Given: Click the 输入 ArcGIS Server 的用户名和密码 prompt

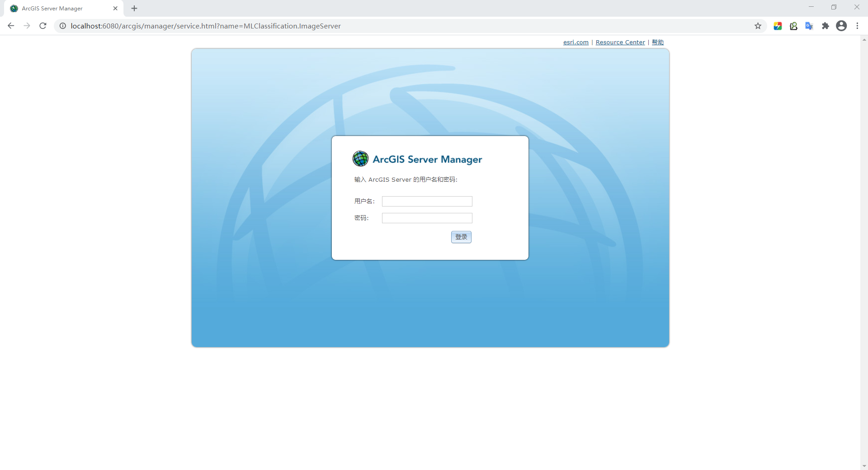Looking at the screenshot, I should pyautogui.click(x=406, y=179).
